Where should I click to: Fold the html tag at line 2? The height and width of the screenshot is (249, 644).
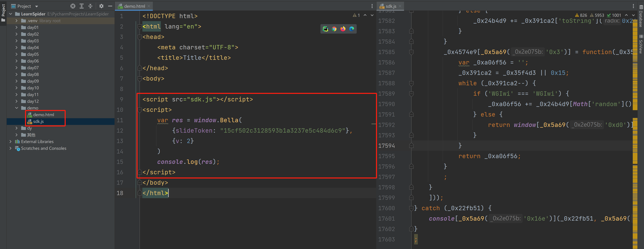tap(140, 27)
